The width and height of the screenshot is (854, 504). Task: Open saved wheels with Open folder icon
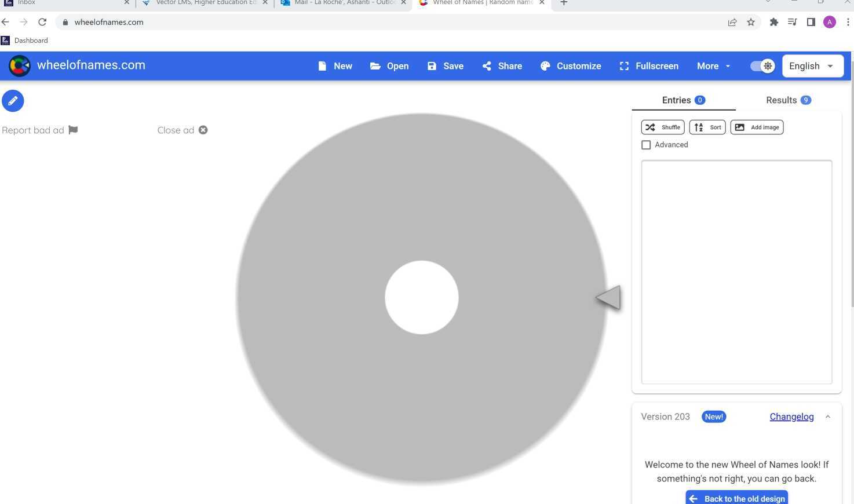pos(375,66)
